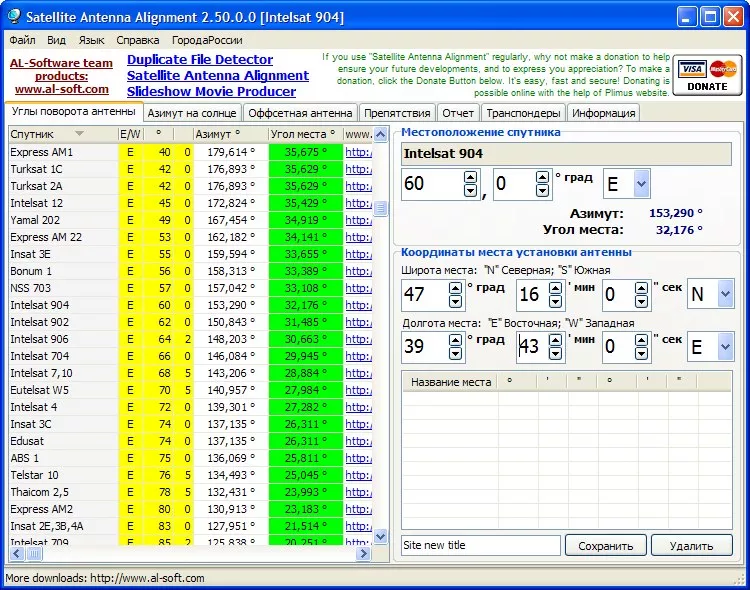The height and width of the screenshot is (590, 750).
Task: Click the Visa/MasterCard Donate button
Action: (707, 75)
